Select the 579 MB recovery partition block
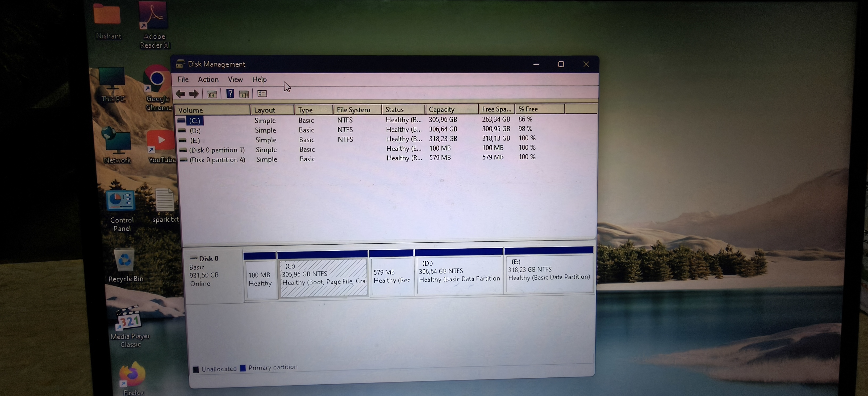868x396 pixels. tap(391, 277)
